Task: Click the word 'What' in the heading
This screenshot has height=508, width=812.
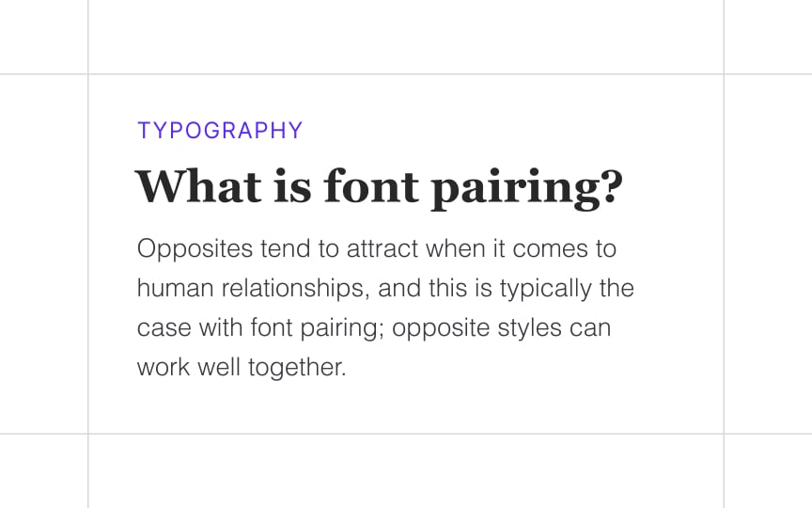Action: pyautogui.click(x=198, y=185)
